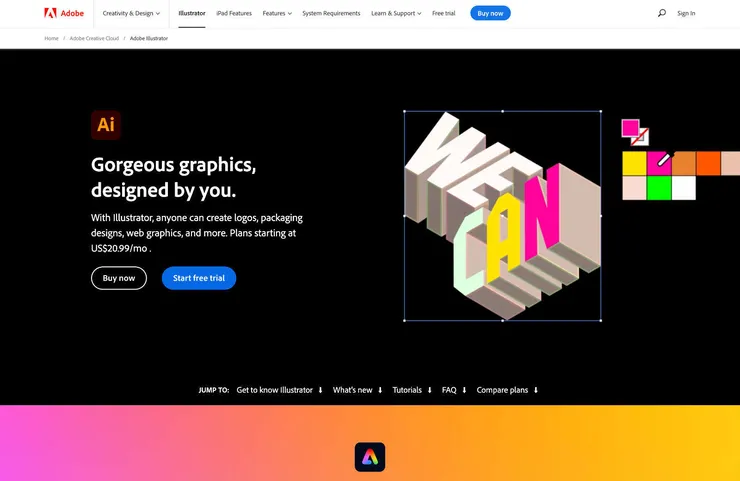Click Sign In
The width and height of the screenshot is (740, 481).
click(x=686, y=13)
